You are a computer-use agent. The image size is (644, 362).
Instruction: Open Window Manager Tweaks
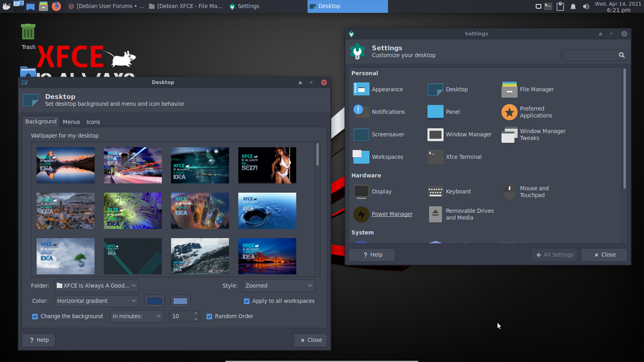point(534,134)
